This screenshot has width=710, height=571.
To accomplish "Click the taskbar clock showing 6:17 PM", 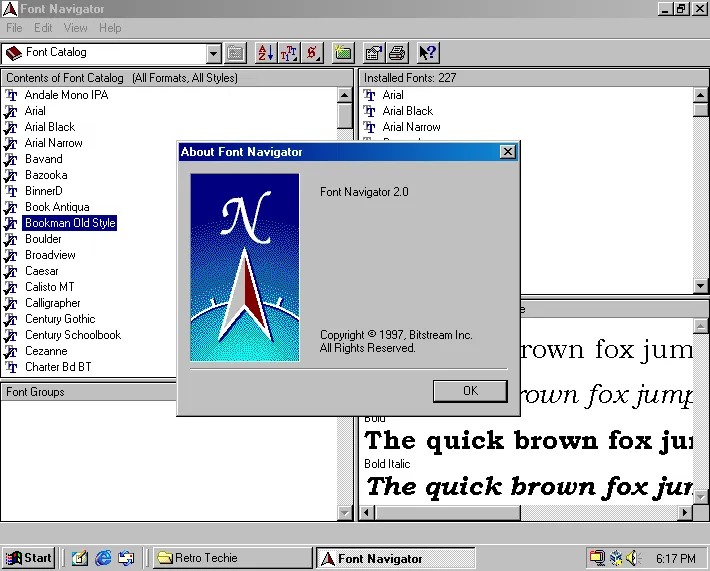I will [x=675, y=558].
